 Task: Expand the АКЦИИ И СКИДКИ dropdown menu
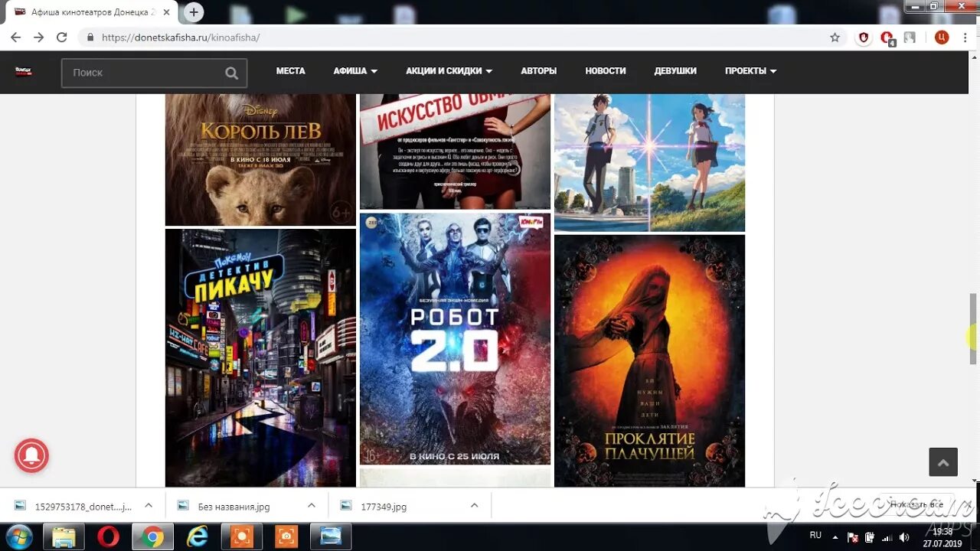click(x=449, y=70)
